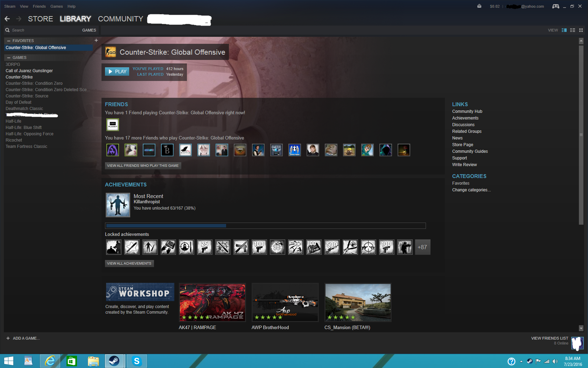Click locked achievement icon showing 500
This screenshot has width=588, height=368.
pyautogui.click(x=332, y=247)
